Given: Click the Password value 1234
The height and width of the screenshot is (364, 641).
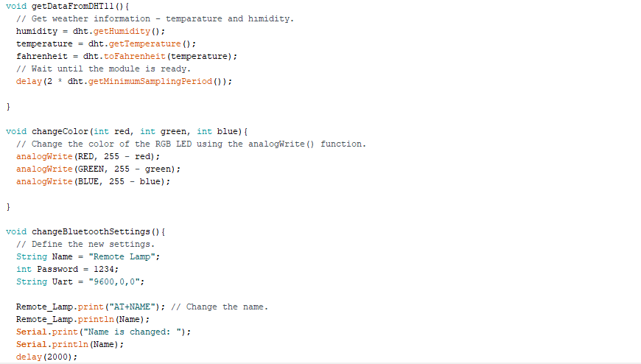Looking at the screenshot, I should point(105,269).
